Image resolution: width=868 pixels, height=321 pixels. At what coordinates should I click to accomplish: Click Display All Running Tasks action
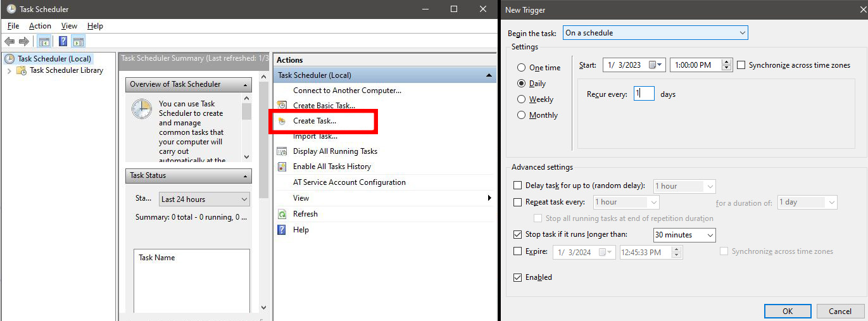pos(335,151)
